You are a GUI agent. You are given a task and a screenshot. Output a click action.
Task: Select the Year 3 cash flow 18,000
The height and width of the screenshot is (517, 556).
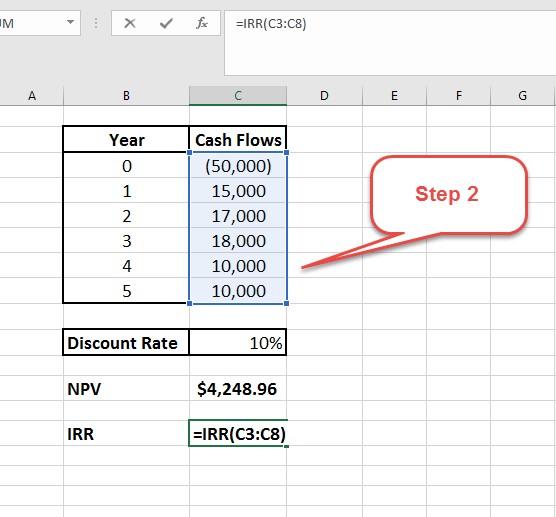click(238, 240)
